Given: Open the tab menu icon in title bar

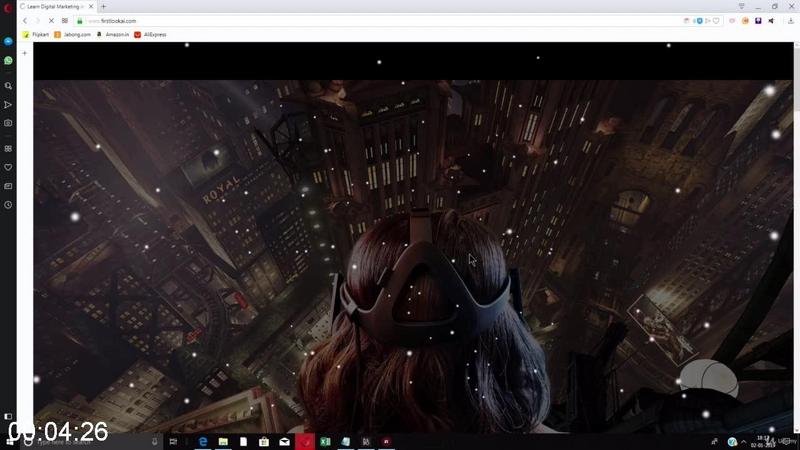Looking at the screenshot, I should [741, 7].
